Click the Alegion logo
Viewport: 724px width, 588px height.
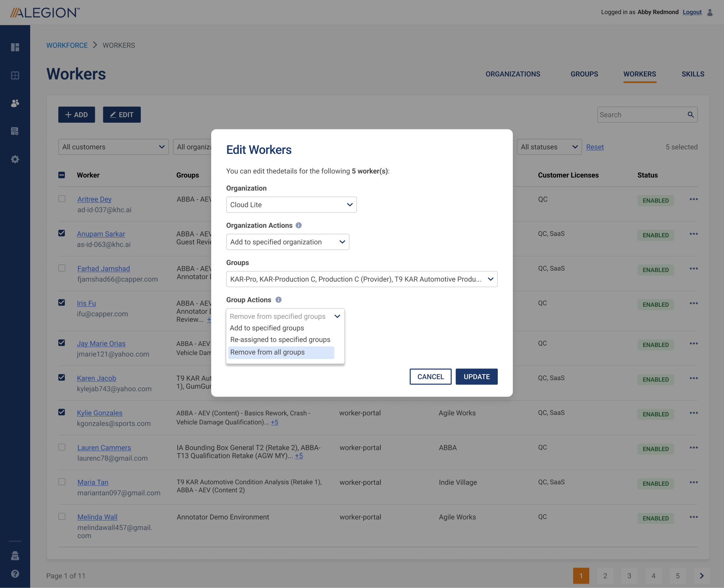coord(45,12)
